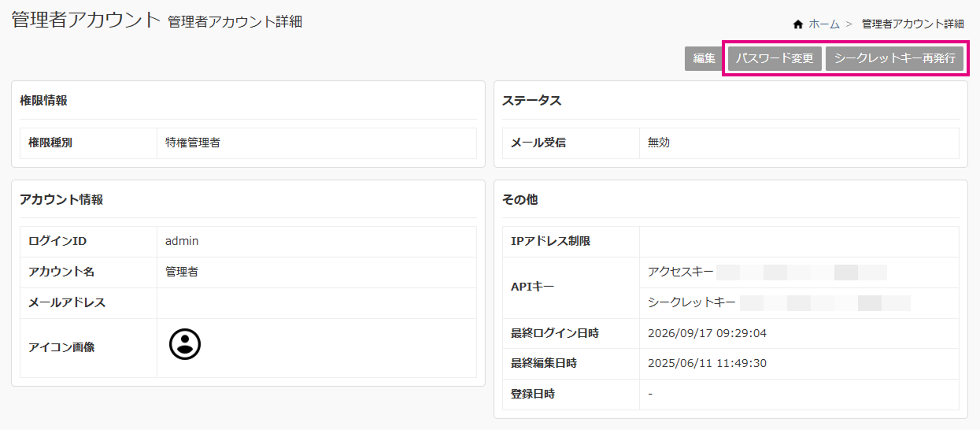Select the 2026/09/17 09:29:04 timestamp

tap(707, 333)
